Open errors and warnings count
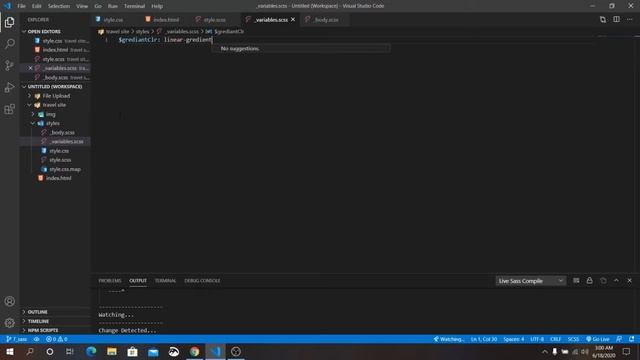 pos(57,339)
